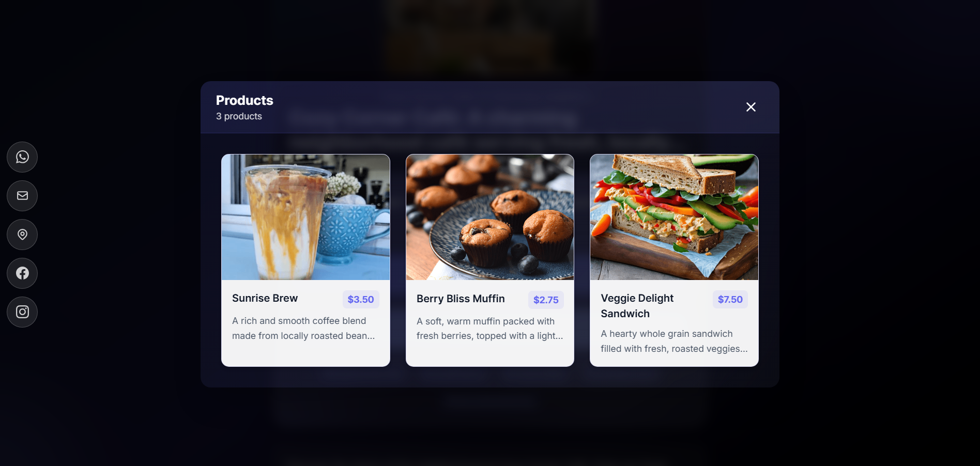
Task: Click the $3.50 price badge
Action: 361,300
